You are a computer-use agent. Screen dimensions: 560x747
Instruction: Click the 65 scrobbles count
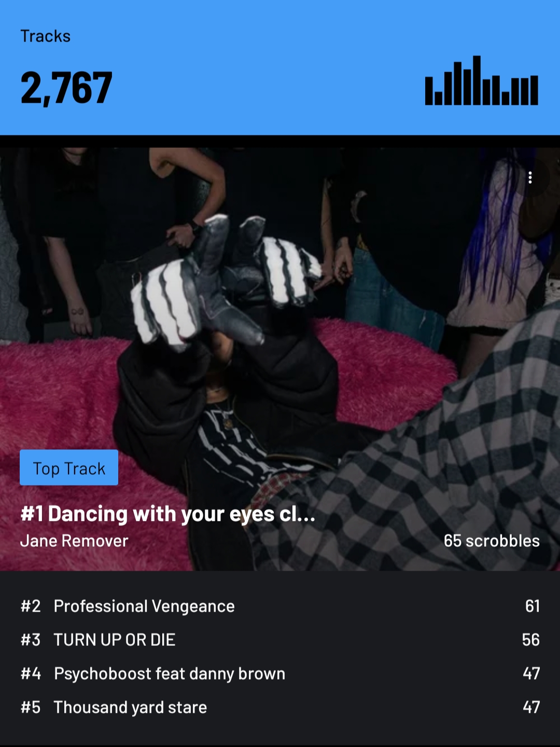[x=492, y=541]
